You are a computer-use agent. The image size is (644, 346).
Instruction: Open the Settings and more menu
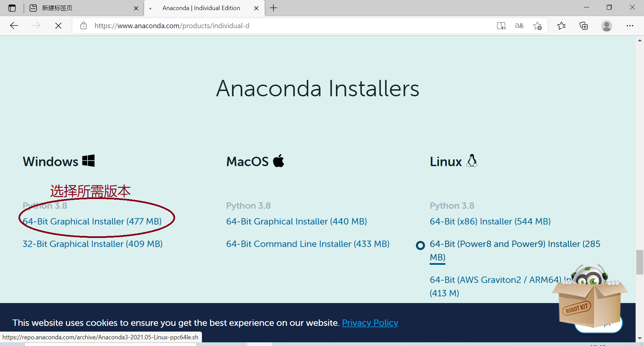[630, 26]
